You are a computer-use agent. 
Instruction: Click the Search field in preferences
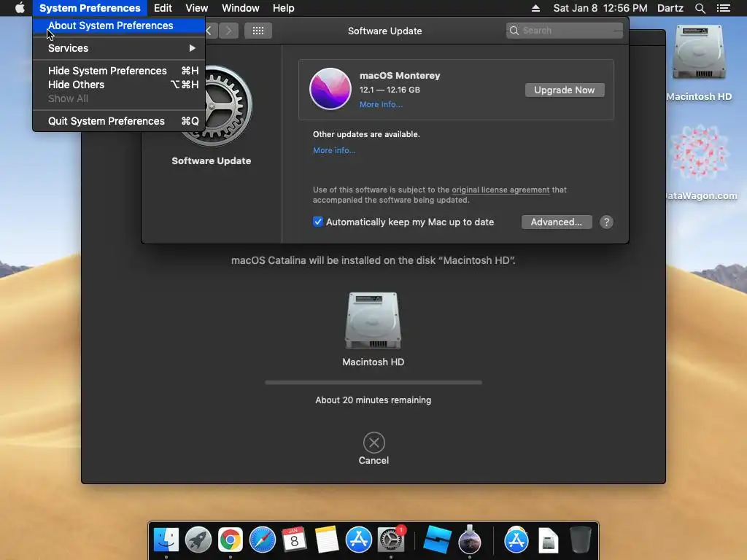(565, 31)
